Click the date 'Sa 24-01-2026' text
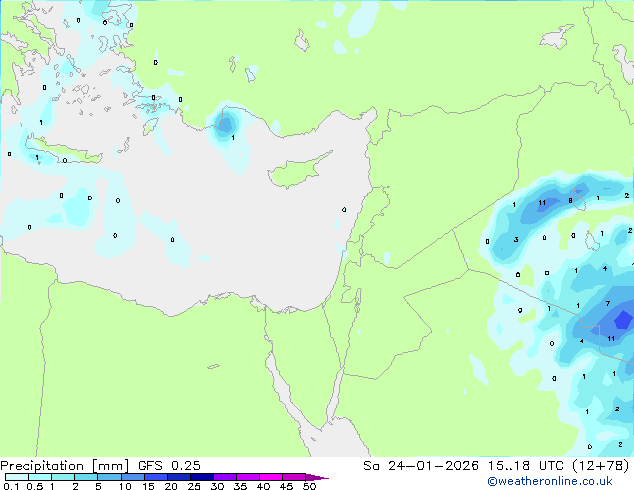Viewport: 634px width, 490px height. [421, 466]
